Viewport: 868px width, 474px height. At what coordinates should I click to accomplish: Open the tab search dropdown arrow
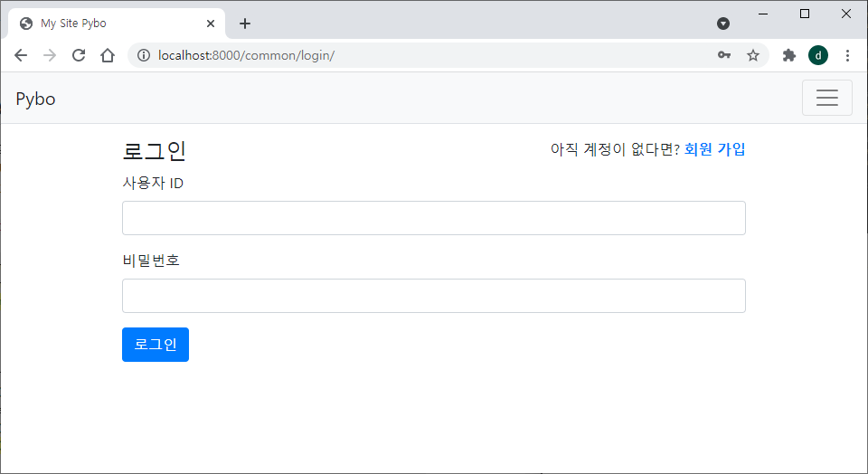[x=723, y=24]
